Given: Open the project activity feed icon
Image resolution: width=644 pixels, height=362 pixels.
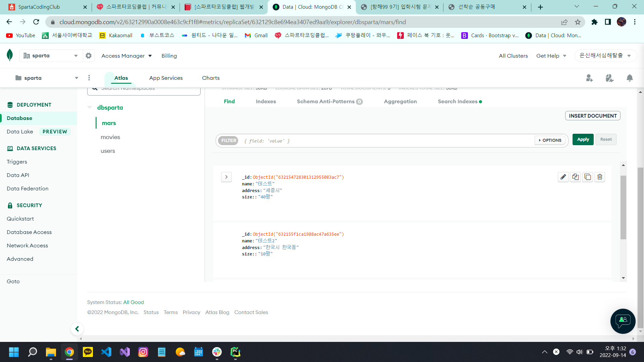Looking at the screenshot, I should pos(609,78).
